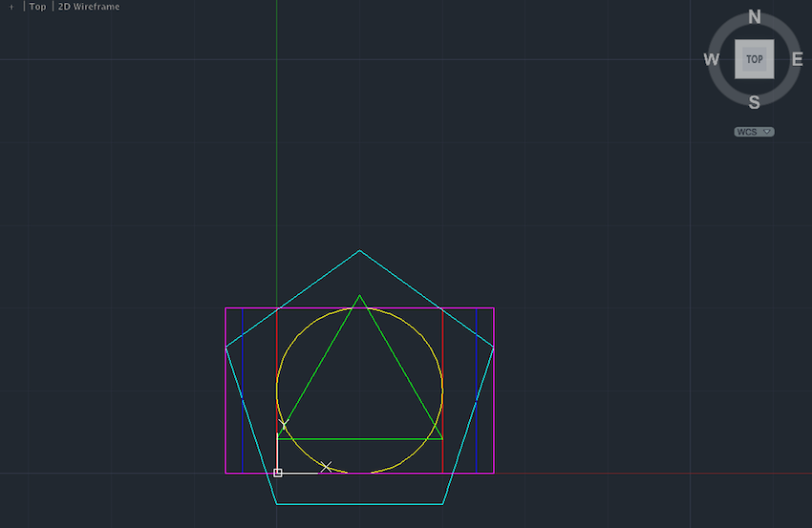The height and width of the screenshot is (528, 812).
Task: Open the viewport controls plus menu
Action: point(11,7)
